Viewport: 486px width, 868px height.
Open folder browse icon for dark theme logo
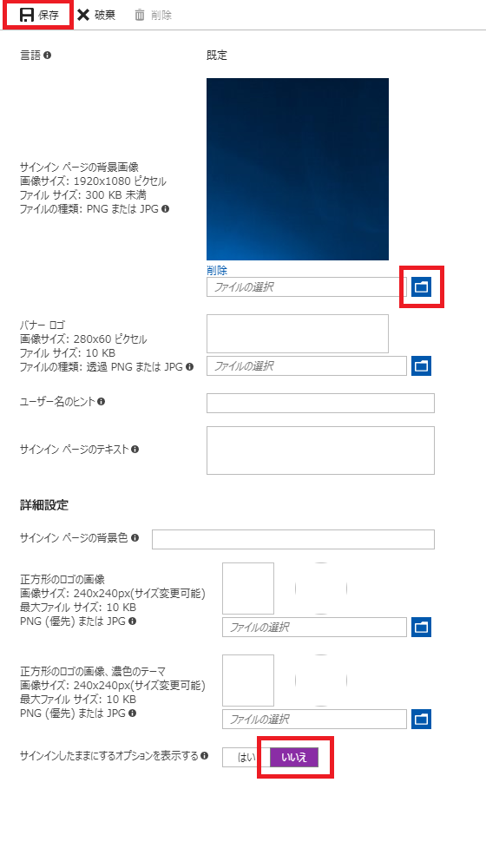(421, 719)
